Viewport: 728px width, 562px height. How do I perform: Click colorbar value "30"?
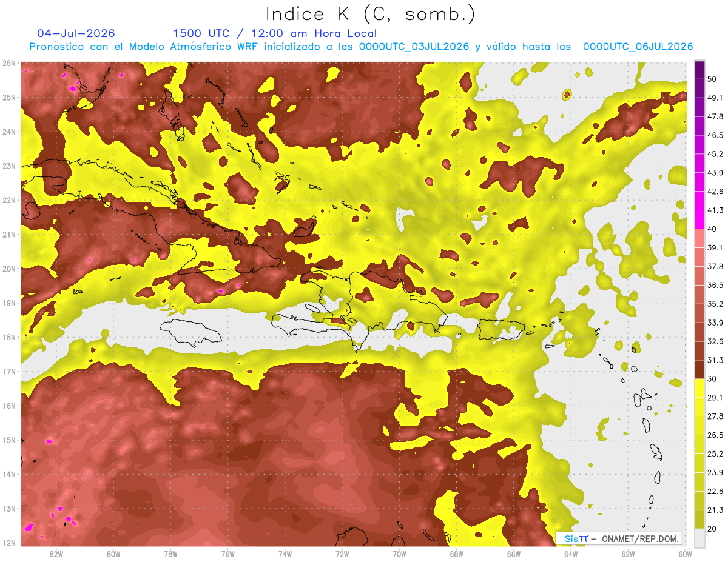click(712, 379)
